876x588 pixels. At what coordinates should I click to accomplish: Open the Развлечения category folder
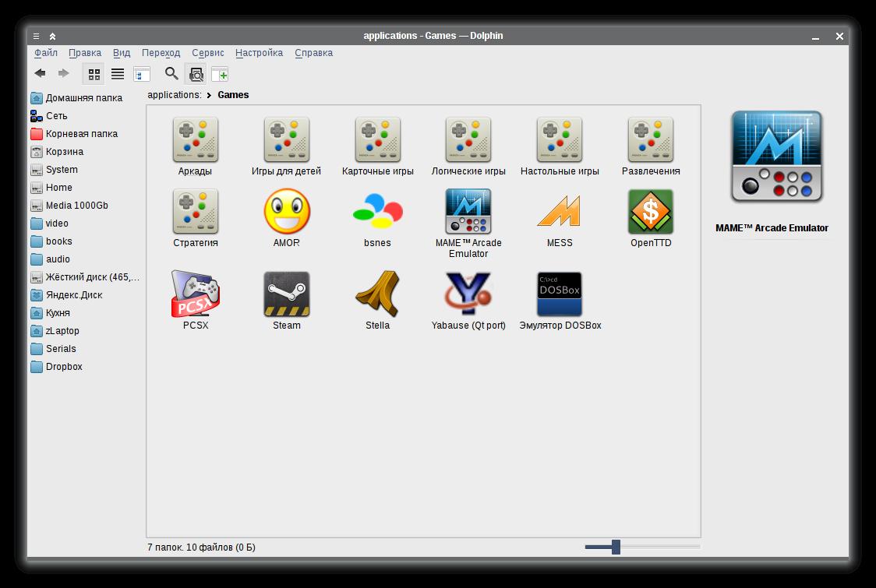[x=651, y=147]
